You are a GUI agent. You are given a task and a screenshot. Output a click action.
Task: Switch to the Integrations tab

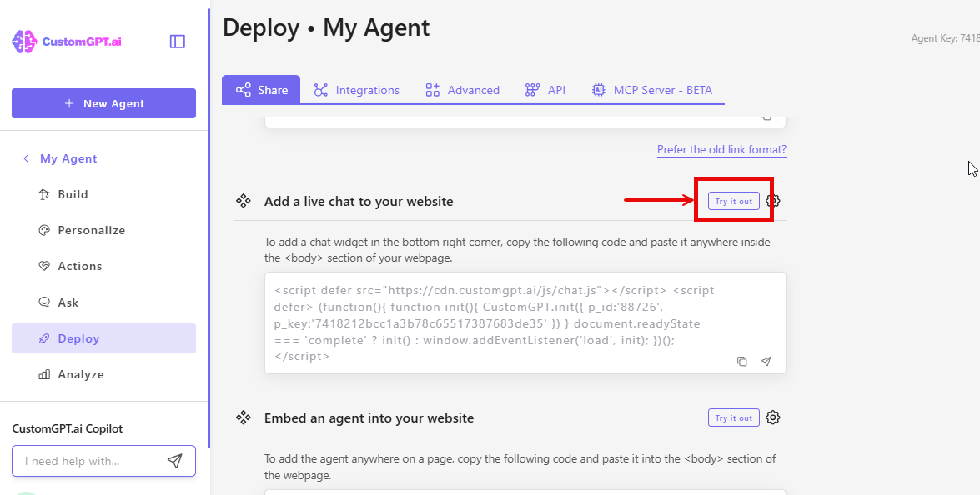356,90
